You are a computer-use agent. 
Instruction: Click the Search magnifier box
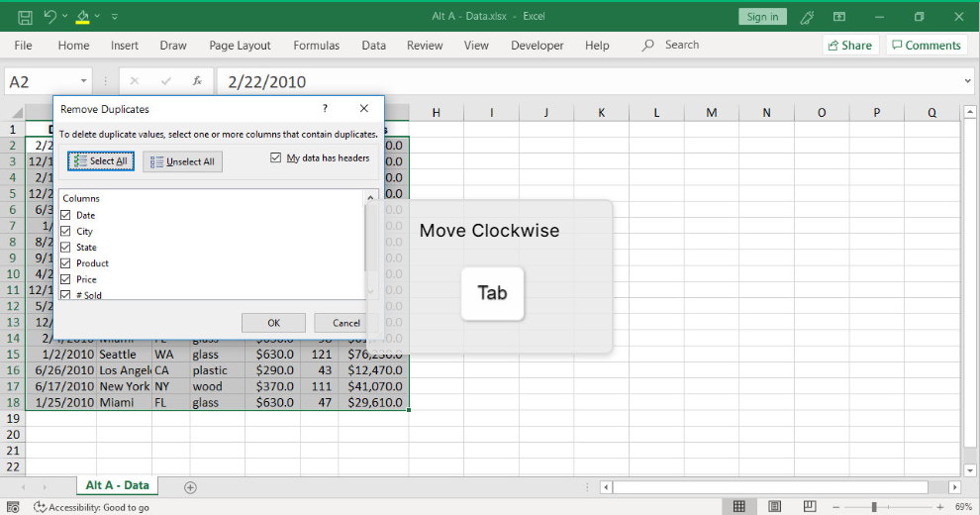coord(671,45)
